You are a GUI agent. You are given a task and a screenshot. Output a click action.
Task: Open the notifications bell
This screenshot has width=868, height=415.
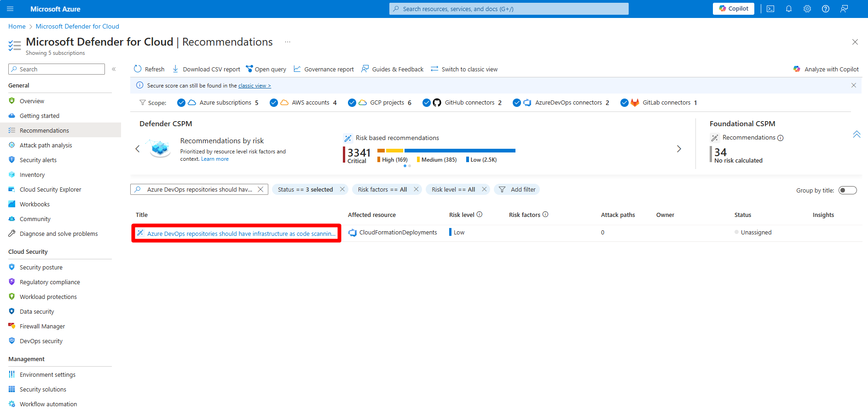pyautogui.click(x=789, y=9)
